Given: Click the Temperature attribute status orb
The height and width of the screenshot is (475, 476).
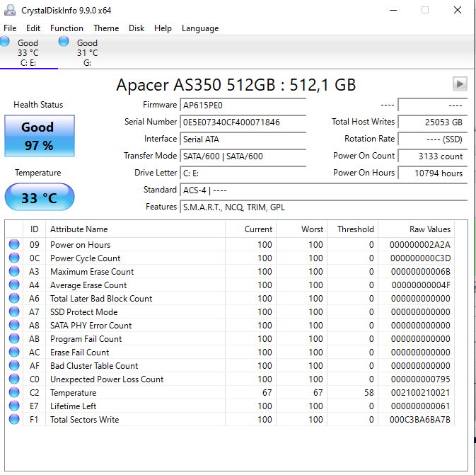Looking at the screenshot, I should (14, 392).
